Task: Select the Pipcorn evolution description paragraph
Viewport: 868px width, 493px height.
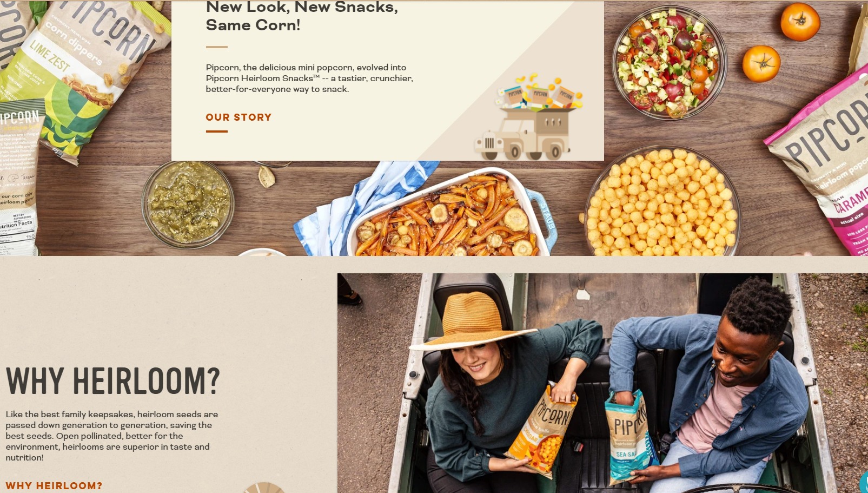Action: point(309,78)
